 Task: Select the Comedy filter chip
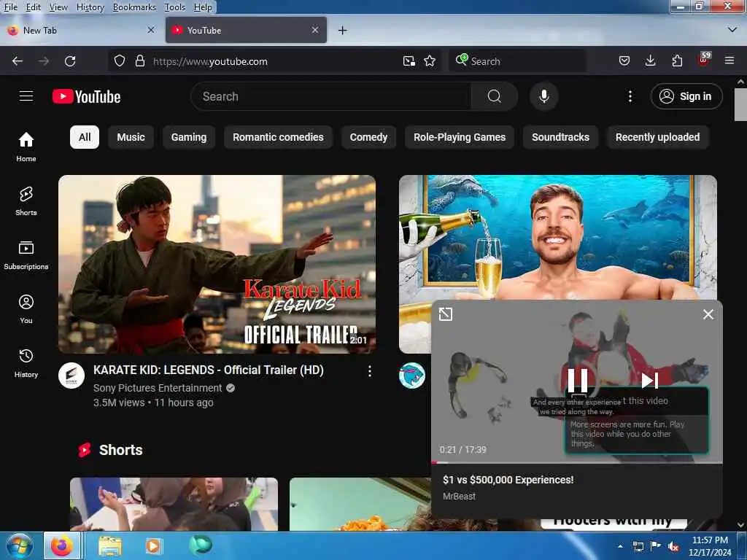click(x=368, y=137)
